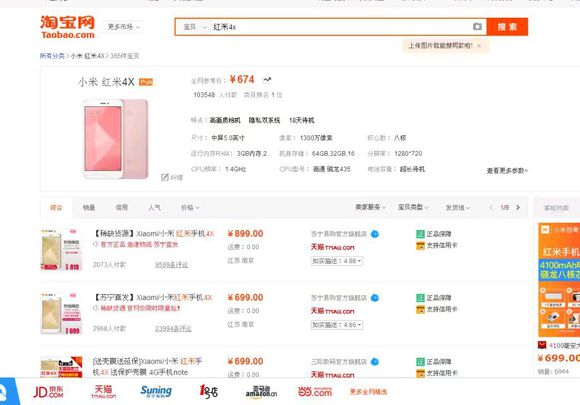Open 如实描述 4.86 dropdown in ¥899.00 row
Image resolution: width=580 pixels, height=405 pixels.
(x=337, y=261)
